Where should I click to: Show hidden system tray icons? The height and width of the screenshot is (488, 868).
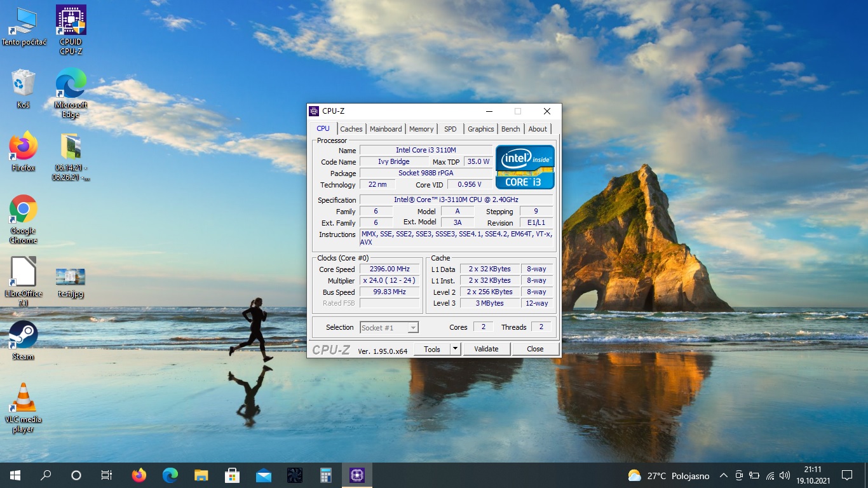[723, 475]
